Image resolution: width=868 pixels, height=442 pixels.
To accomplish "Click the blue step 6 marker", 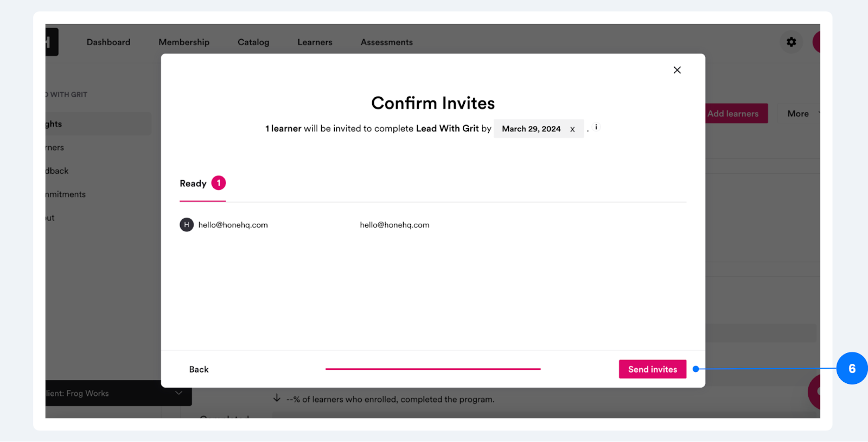I will (852, 369).
